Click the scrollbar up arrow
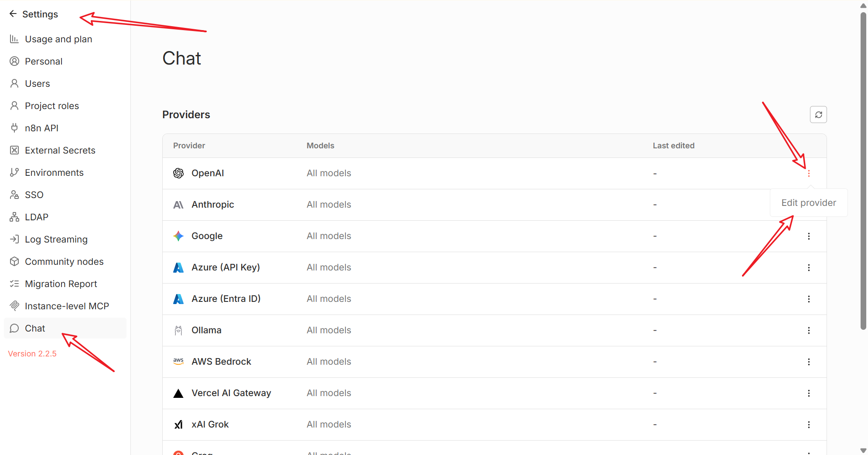 pos(863,6)
